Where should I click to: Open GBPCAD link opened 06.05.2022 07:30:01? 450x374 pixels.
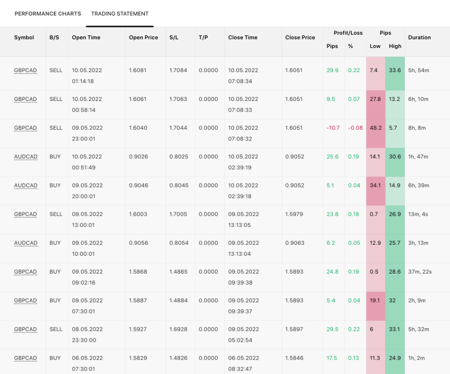[25, 358]
